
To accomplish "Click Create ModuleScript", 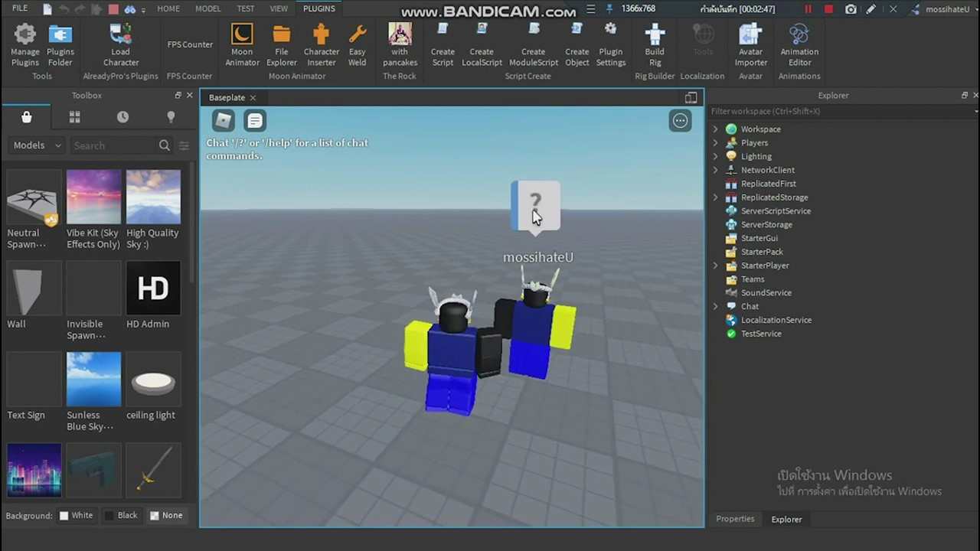I will 534,44.
